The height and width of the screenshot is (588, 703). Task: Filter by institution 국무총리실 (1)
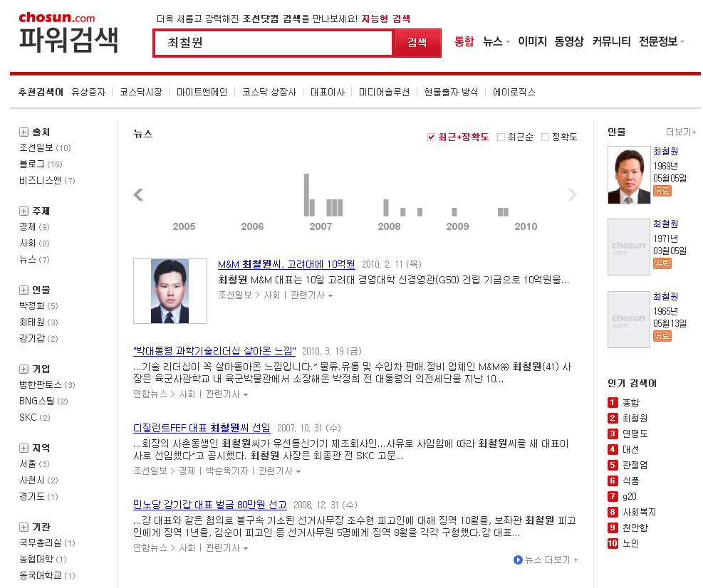[x=47, y=542]
